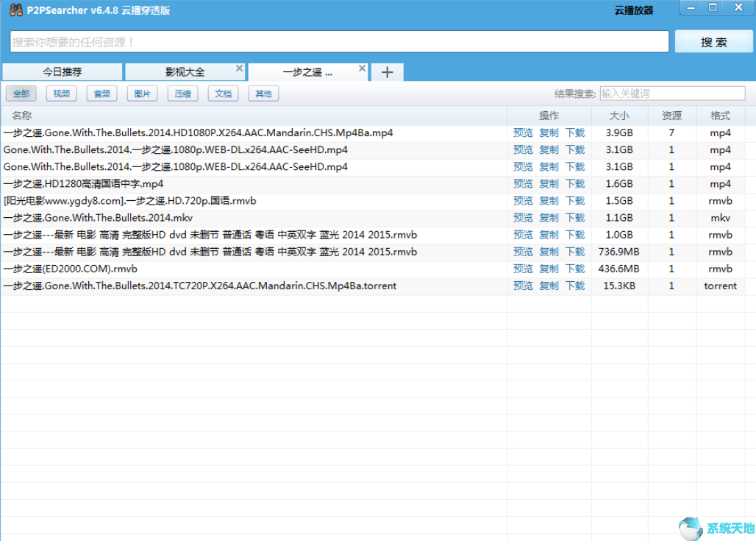Add a new tab with plus icon
Viewport: 756px width, 541px height.
(x=387, y=72)
